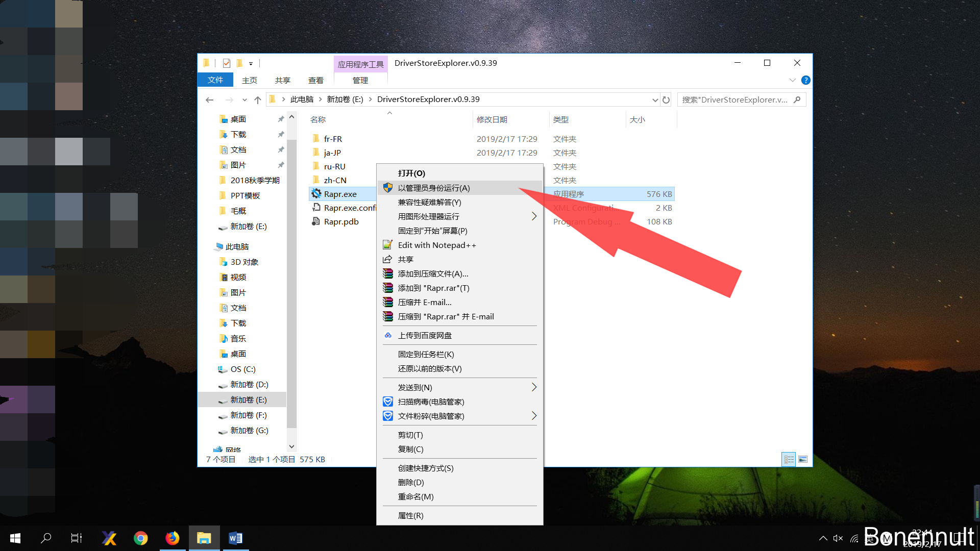The image size is (980, 551).
Task: Select 兼容性疑难解答(Y) menu entry
Action: click(x=459, y=202)
